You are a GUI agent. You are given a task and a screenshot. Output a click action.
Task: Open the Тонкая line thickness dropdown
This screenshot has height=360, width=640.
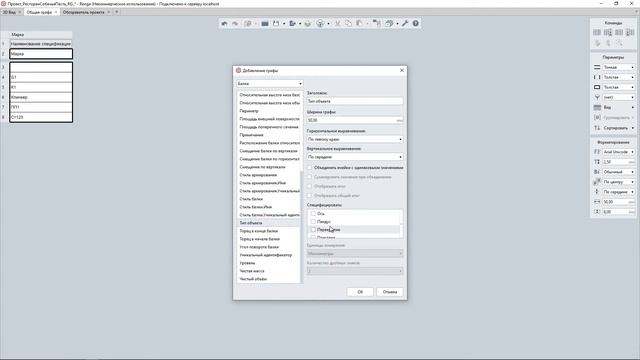(618, 67)
